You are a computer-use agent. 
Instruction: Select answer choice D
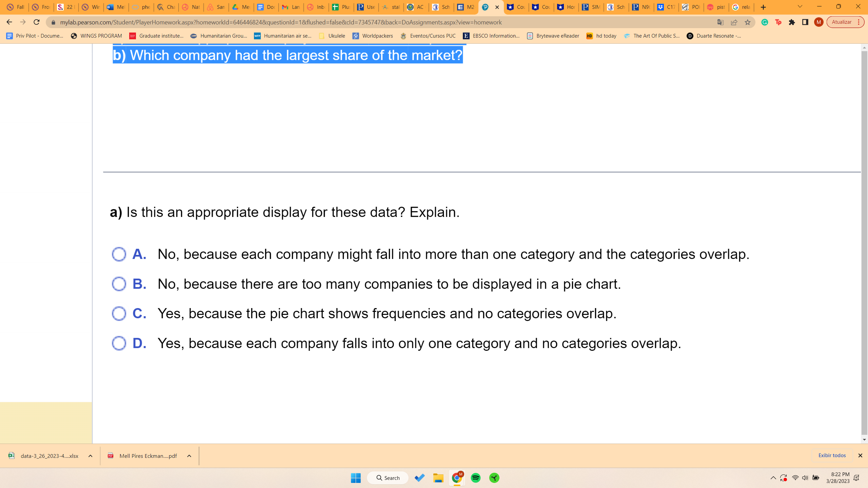[x=119, y=343]
